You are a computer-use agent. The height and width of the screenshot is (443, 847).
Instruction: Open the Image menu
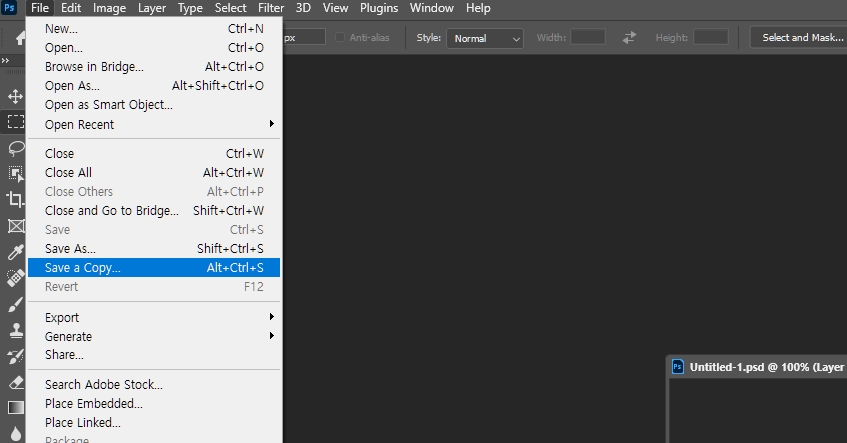[109, 8]
